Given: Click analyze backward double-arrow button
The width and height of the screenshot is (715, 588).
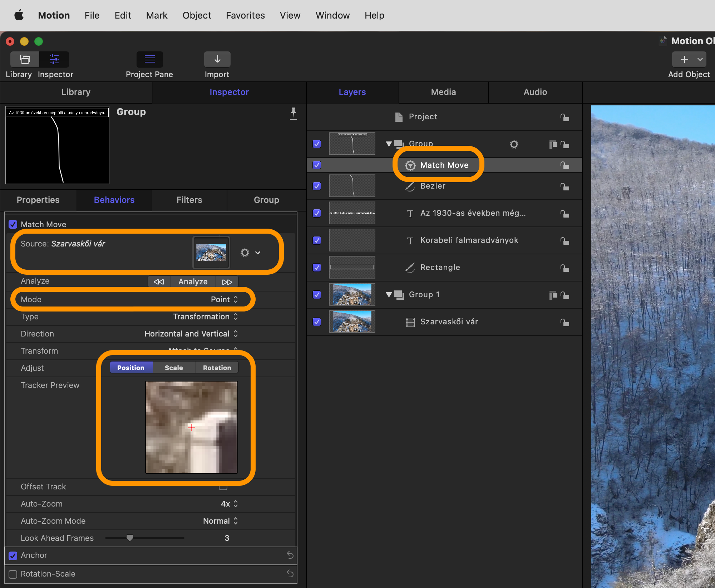Looking at the screenshot, I should pos(159,281).
